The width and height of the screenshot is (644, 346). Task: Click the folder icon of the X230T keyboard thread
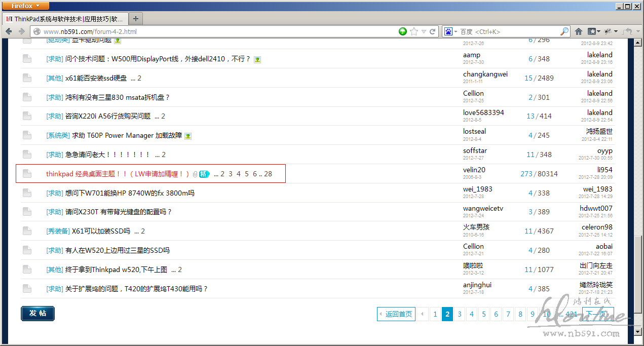27,212
